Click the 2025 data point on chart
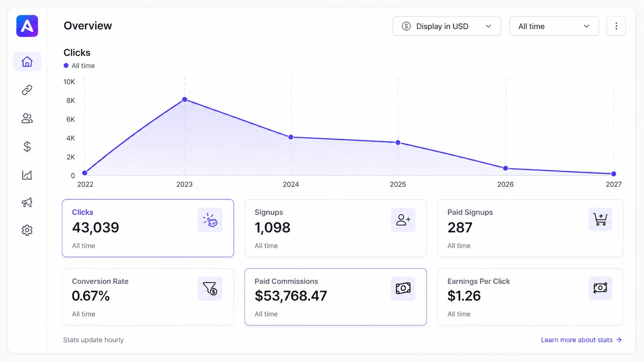The width and height of the screenshot is (644, 362). [398, 142]
